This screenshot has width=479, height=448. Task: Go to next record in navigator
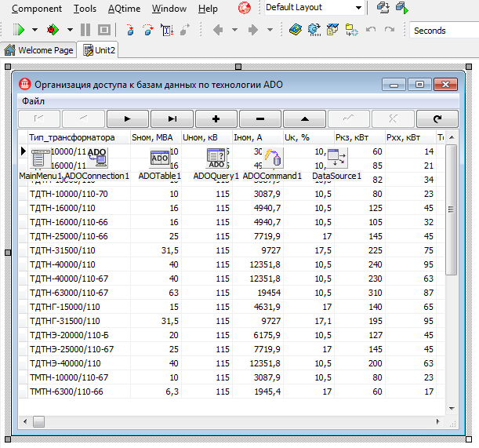pos(128,119)
